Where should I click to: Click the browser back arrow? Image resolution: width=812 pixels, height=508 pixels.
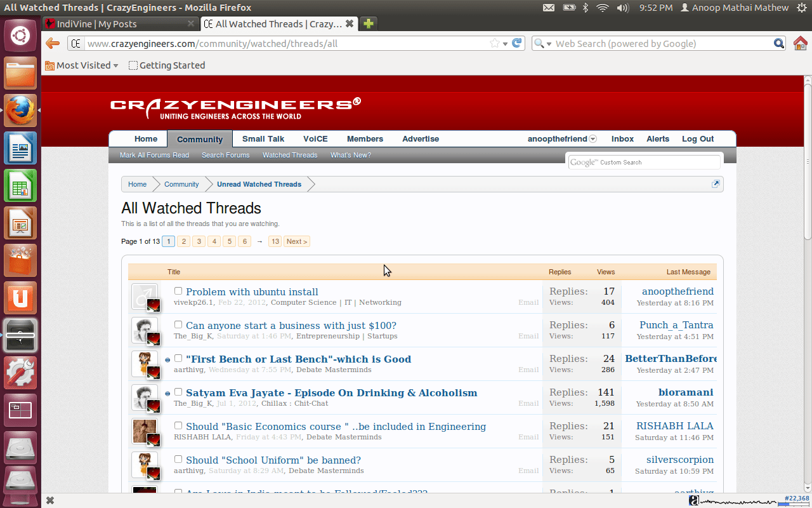click(53, 44)
